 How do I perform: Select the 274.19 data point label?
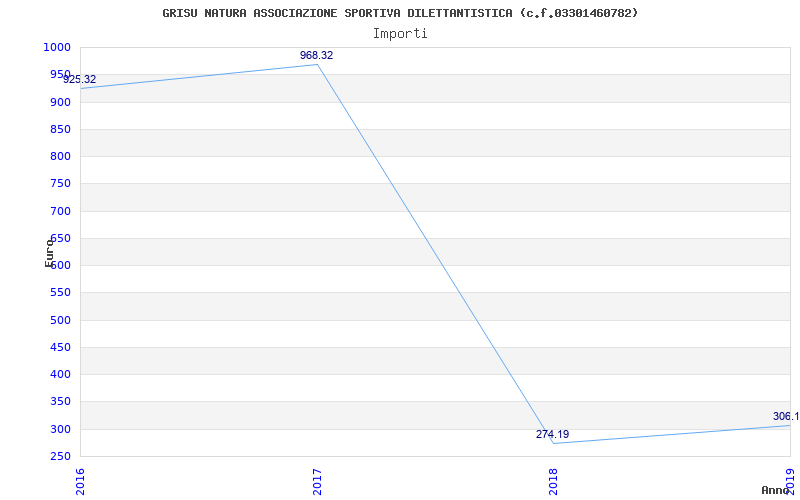pos(552,434)
